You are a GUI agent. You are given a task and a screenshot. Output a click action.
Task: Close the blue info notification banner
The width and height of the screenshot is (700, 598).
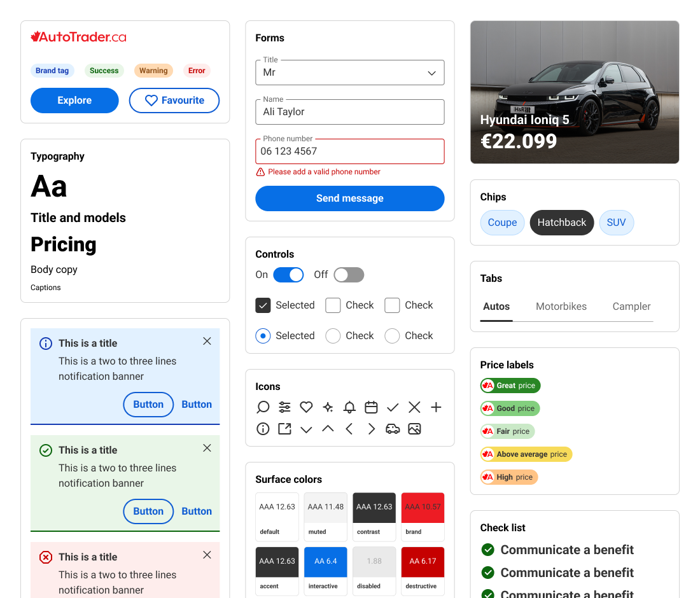tap(207, 342)
